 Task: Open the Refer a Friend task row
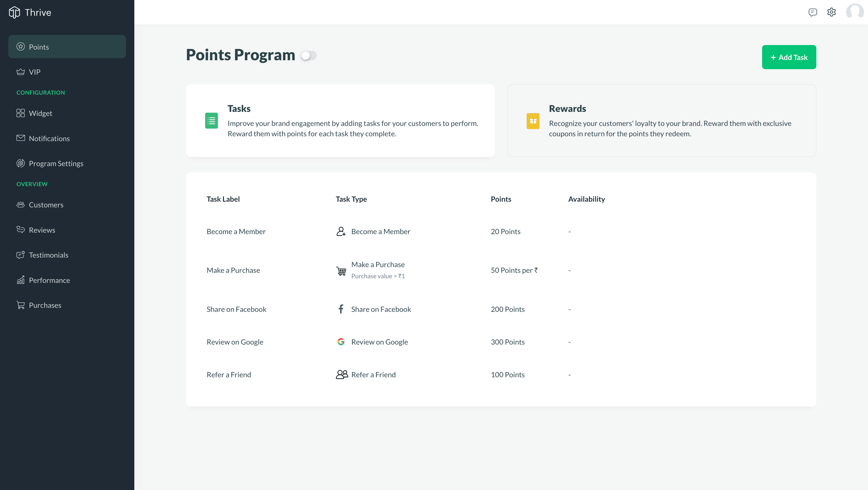229,375
